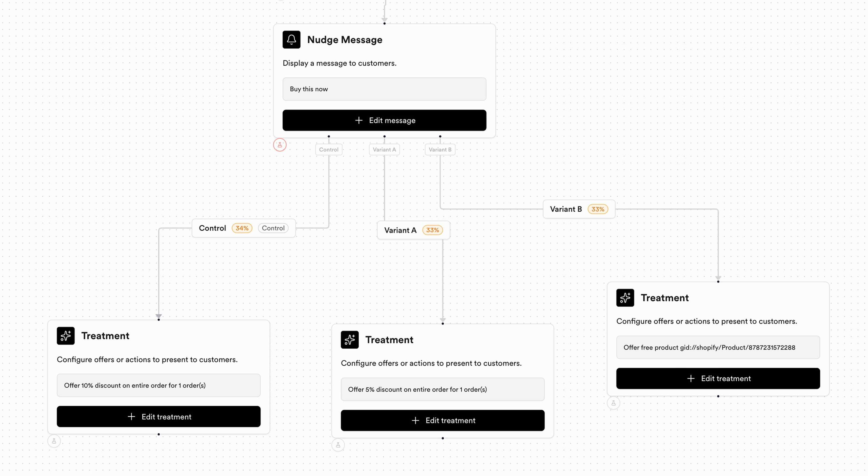This screenshot has width=868, height=476.
Task: Click the 34% badge on Control edge
Action: [x=242, y=228]
